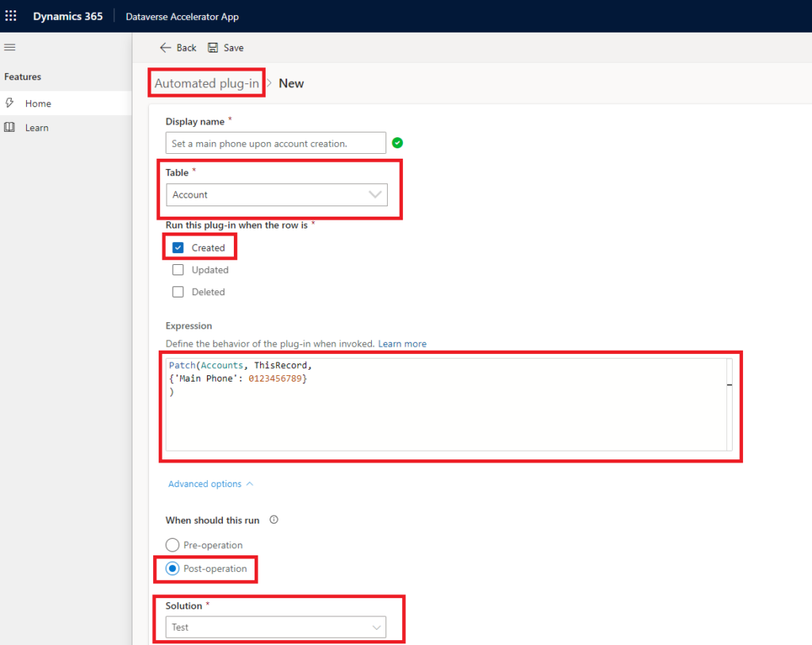The height and width of the screenshot is (645, 812).
Task: Collapse the Advanced options section
Action: pos(210,483)
